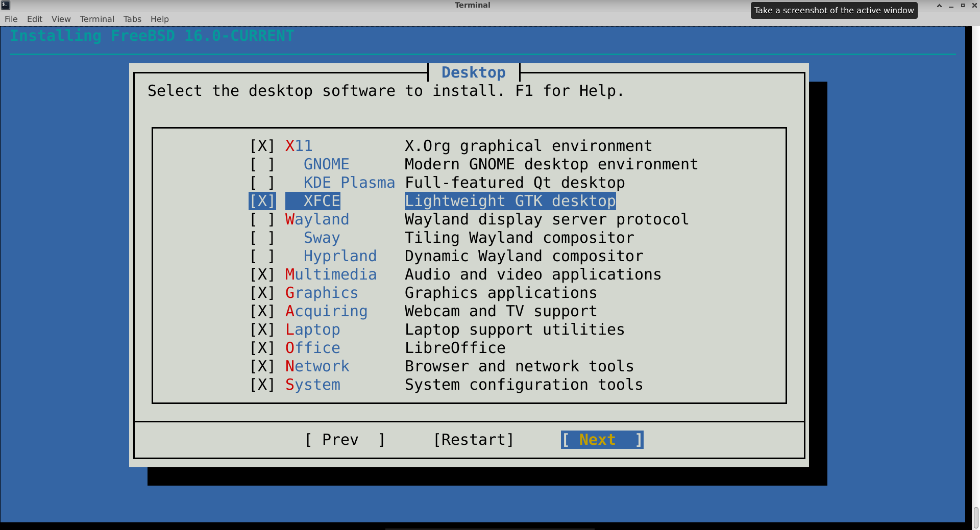980x530 pixels.
Task: Go back with the Prev button
Action: tap(345, 440)
